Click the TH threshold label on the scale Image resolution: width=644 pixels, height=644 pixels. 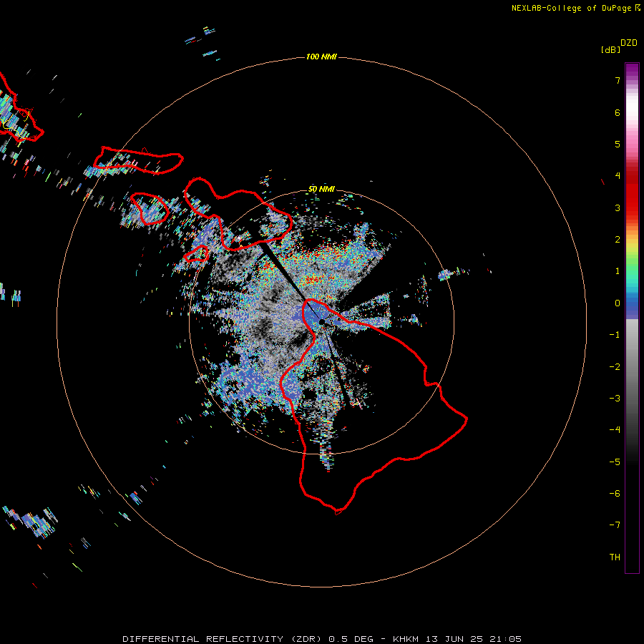point(615,557)
